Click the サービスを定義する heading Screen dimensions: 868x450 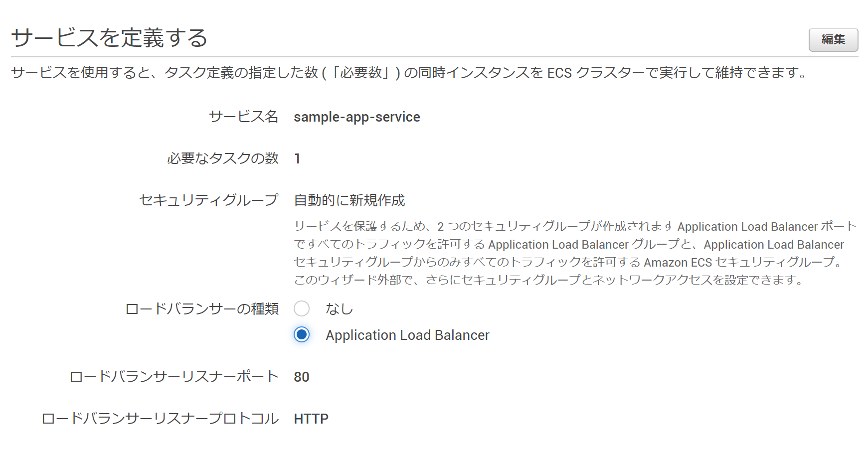(x=109, y=38)
